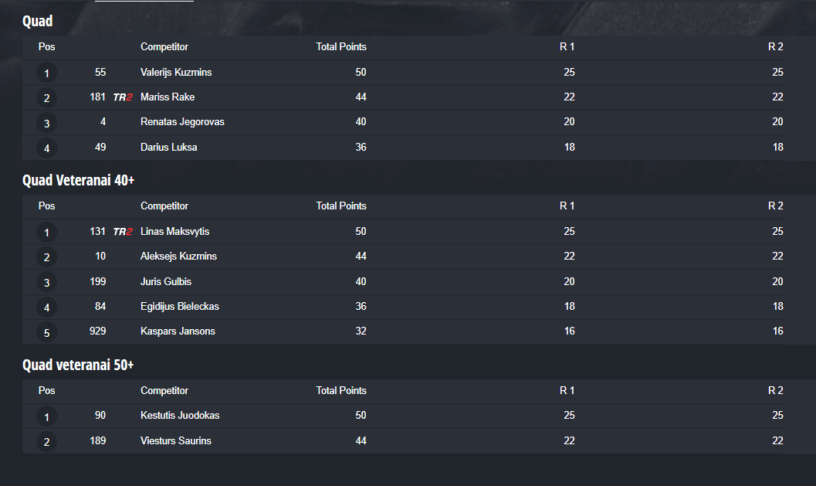This screenshot has width=816, height=486.
Task: Click position 1 badge for Valerijs Kuzmins
Action: pos(46,73)
